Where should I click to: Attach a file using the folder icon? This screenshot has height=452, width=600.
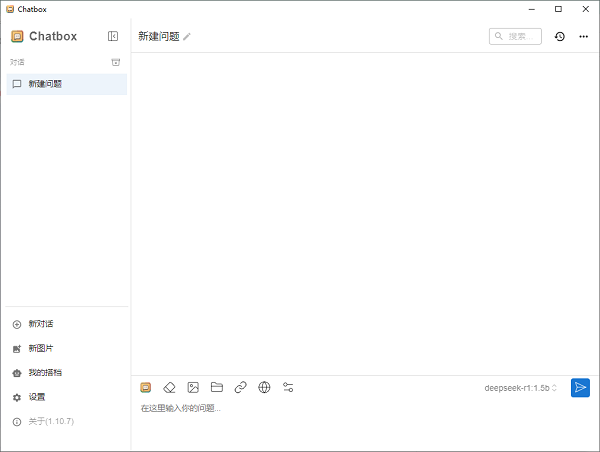point(216,387)
